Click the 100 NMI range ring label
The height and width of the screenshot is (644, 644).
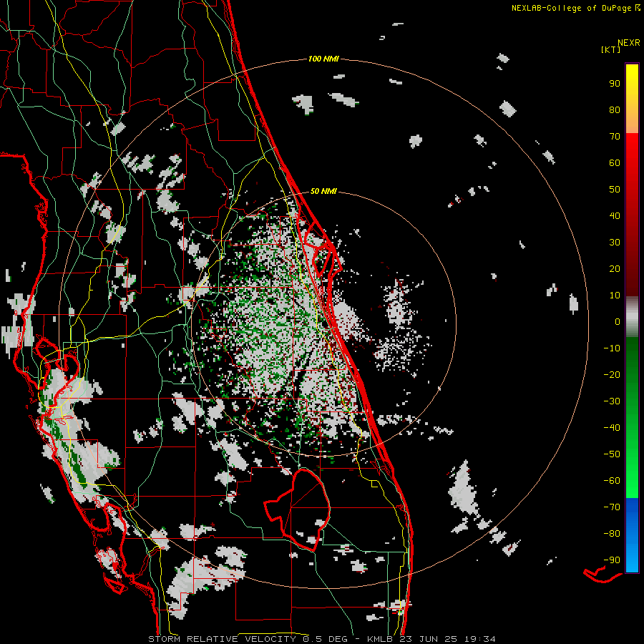tap(323, 59)
